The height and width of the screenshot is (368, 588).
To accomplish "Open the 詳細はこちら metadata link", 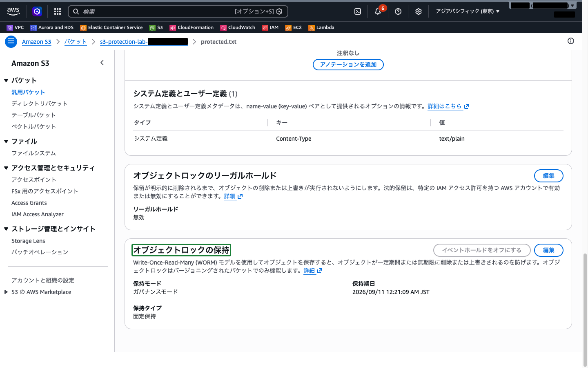I will click(448, 106).
